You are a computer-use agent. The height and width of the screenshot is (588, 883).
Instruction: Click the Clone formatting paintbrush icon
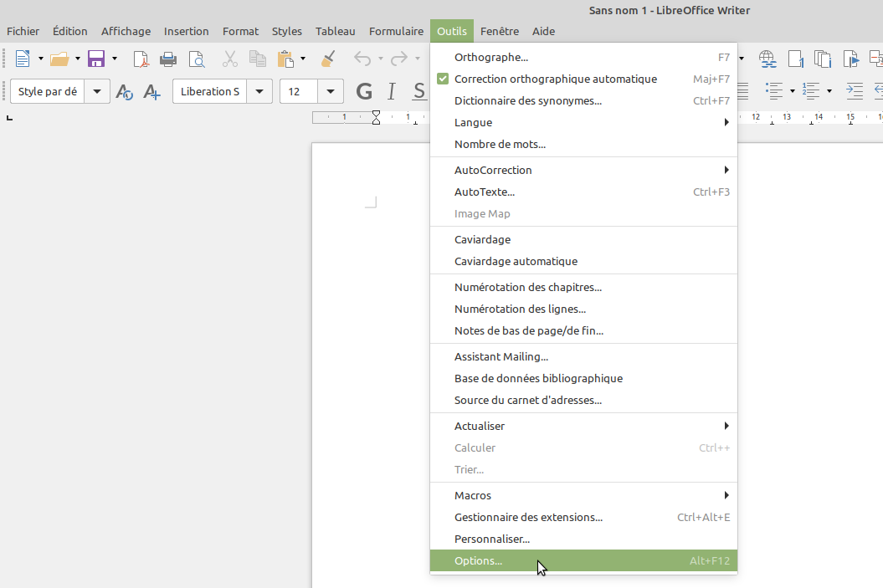coord(328,59)
